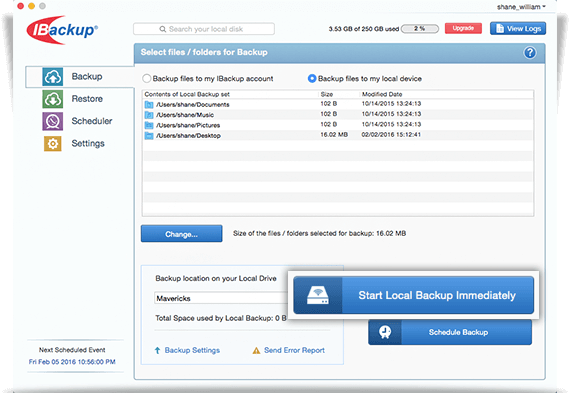This screenshot has height=393, width=570.
Task: Click the Change... button
Action: [x=181, y=234]
